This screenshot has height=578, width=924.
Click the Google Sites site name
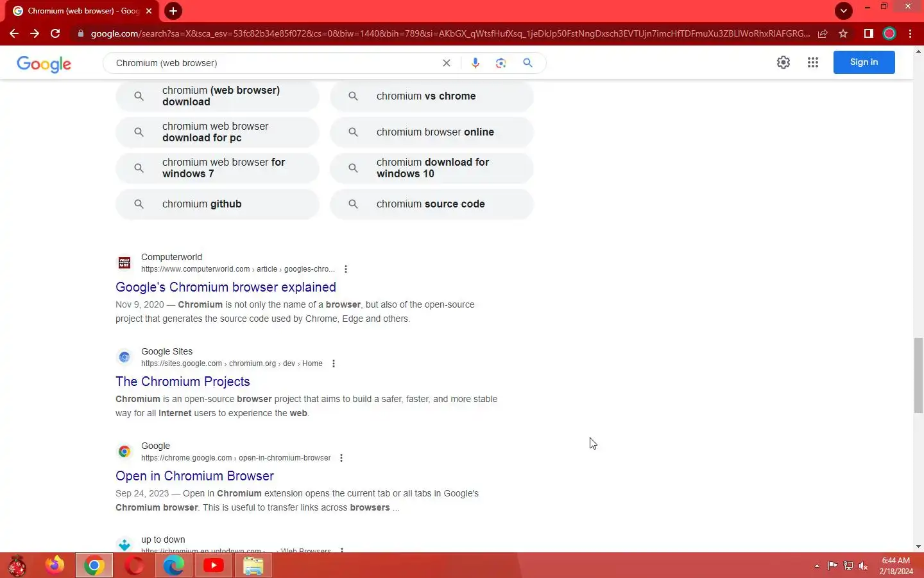tap(167, 351)
